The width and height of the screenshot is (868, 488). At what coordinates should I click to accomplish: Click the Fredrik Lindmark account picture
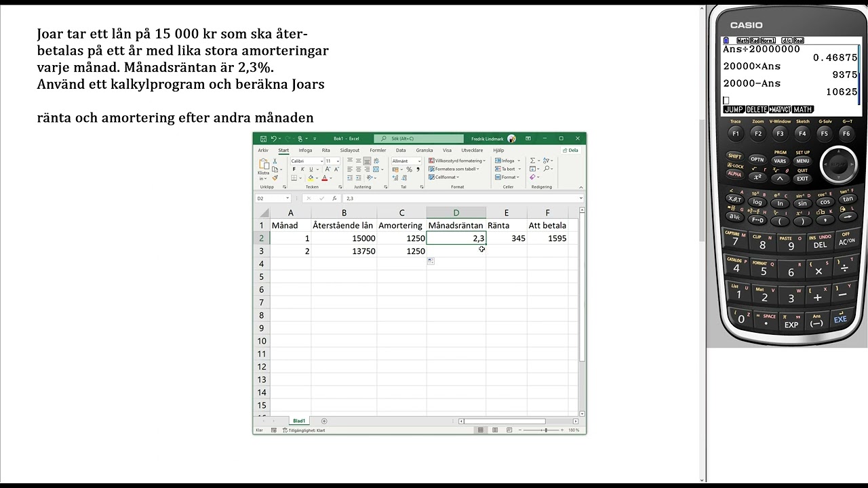tap(511, 138)
